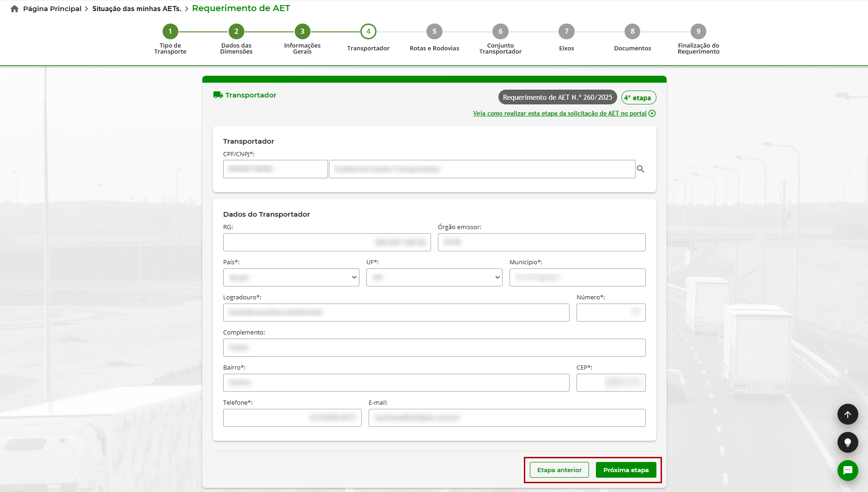868x492 pixels.
Task: Focus the Município field
Action: click(x=577, y=277)
